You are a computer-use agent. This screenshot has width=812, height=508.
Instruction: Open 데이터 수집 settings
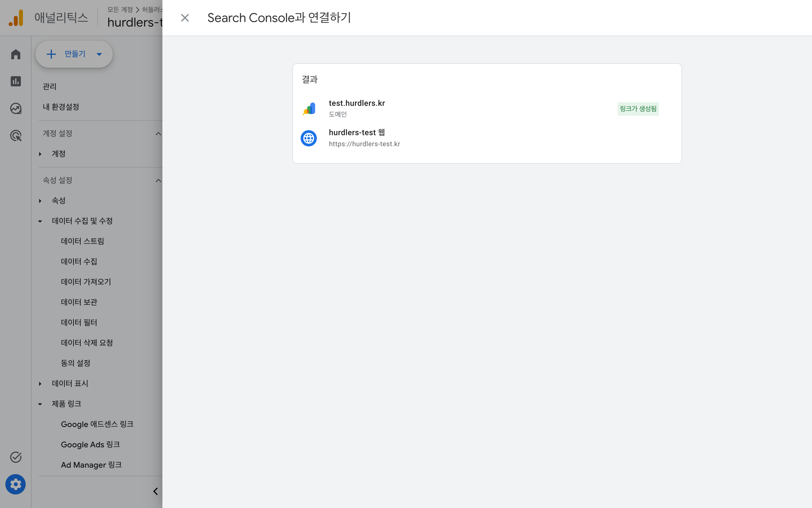tap(79, 261)
